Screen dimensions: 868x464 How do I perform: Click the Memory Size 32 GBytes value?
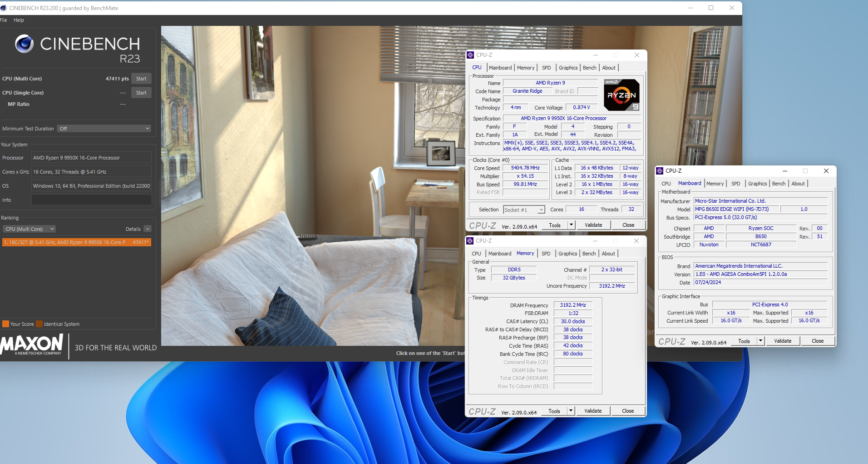pyautogui.click(x=514, y=278)
